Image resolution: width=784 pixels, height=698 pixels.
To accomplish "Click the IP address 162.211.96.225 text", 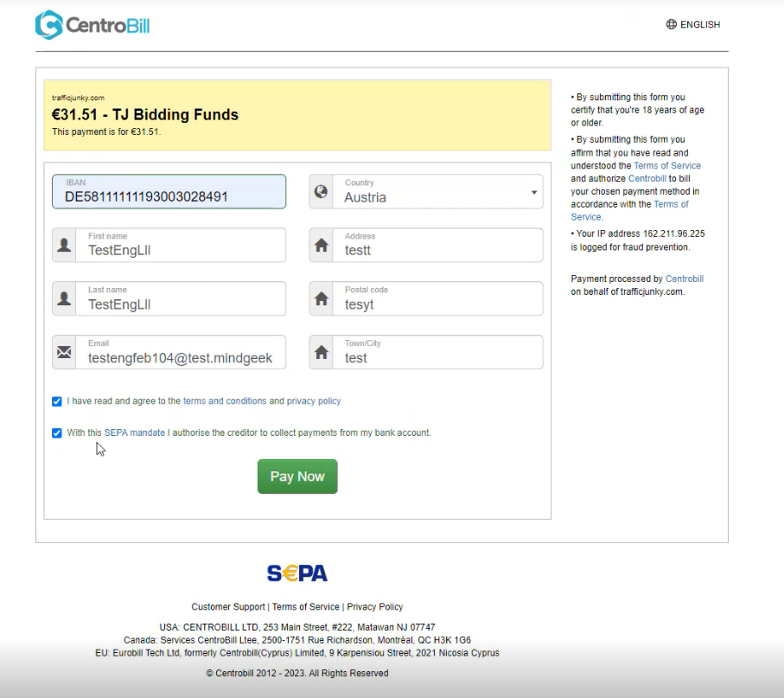I will point(673,234).
